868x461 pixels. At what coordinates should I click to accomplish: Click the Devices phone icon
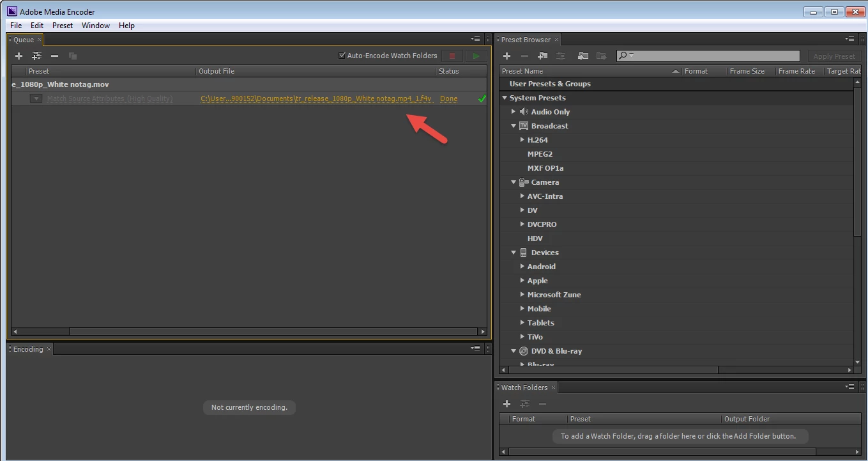(x=524, y=253)
